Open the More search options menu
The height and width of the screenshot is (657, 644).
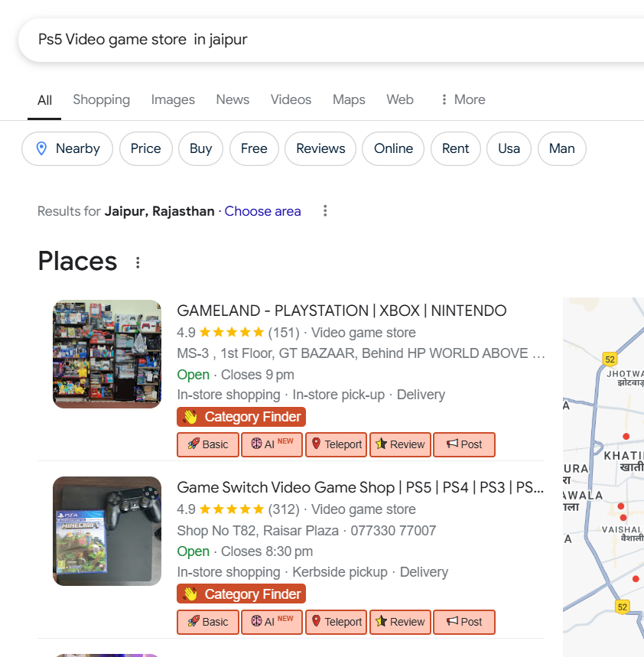click(463, 99)
